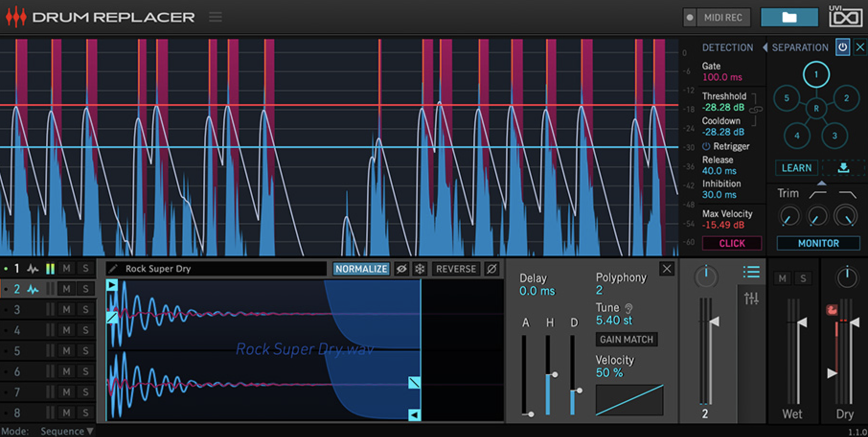Click the low-cut filter knob
This screenshot has width=868, height=437.
point(818,216)
